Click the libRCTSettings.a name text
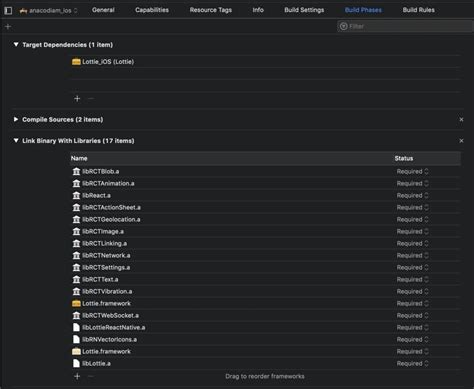Viewport: 474px width, 389px height. coord(106,267)
